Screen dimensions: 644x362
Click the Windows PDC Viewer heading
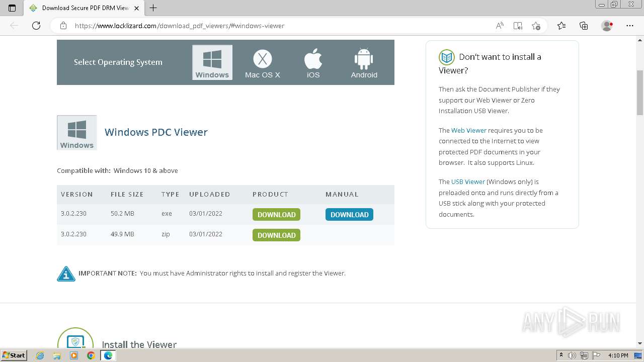tap(156, 132)
